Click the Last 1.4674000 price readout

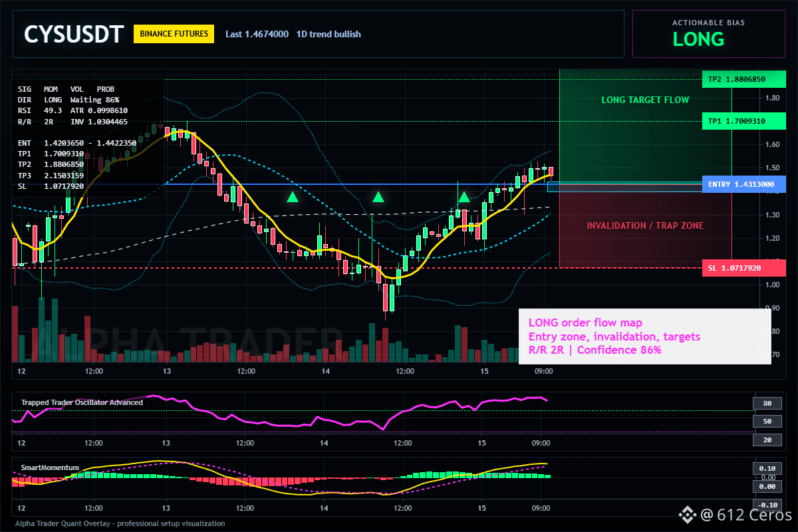coord(257,34)
